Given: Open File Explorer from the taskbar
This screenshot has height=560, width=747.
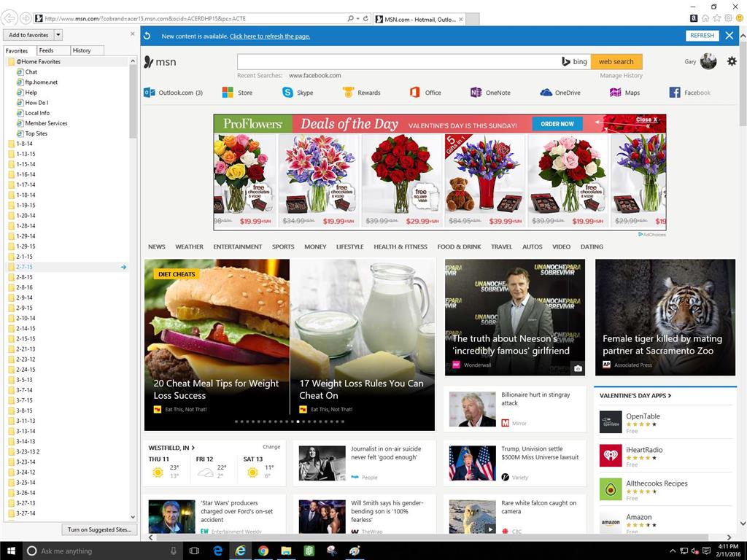Looking at the screenshot, I should click(x=286, y=551).
